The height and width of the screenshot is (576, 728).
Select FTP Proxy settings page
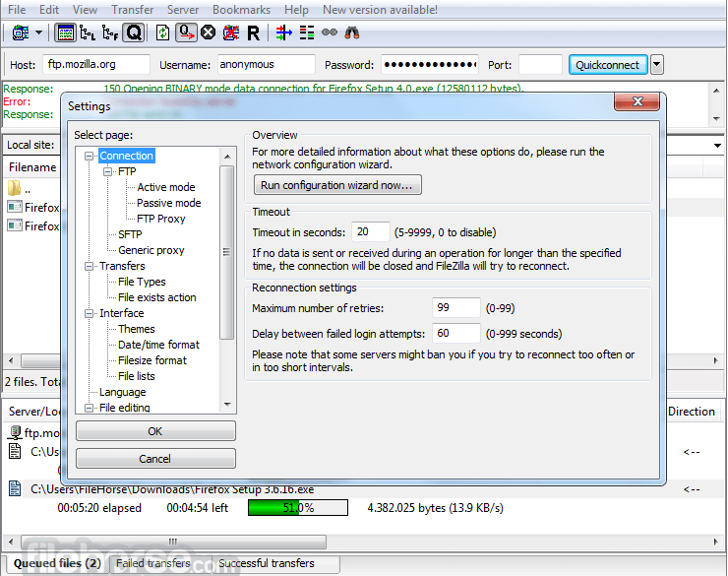[160, 219]
